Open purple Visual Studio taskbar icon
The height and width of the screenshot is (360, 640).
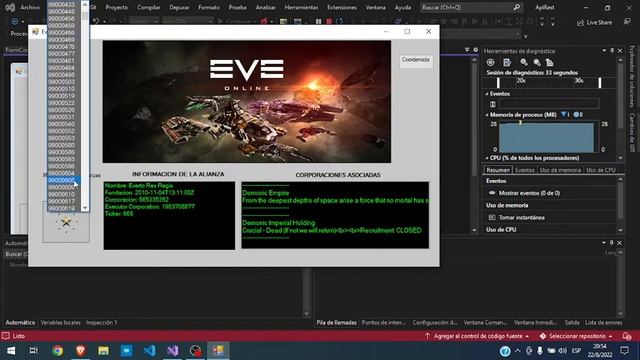tap(173, 351)
